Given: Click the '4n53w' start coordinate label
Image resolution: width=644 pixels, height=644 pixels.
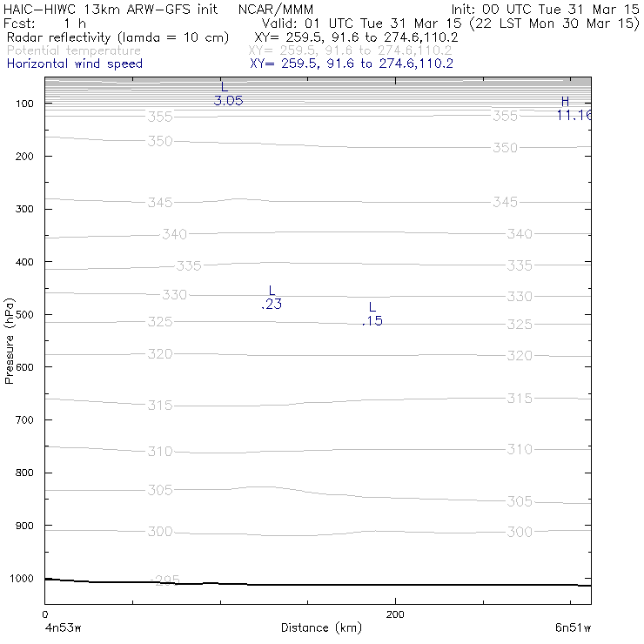Looking at the screenshot, I should [x=62, y=627].
